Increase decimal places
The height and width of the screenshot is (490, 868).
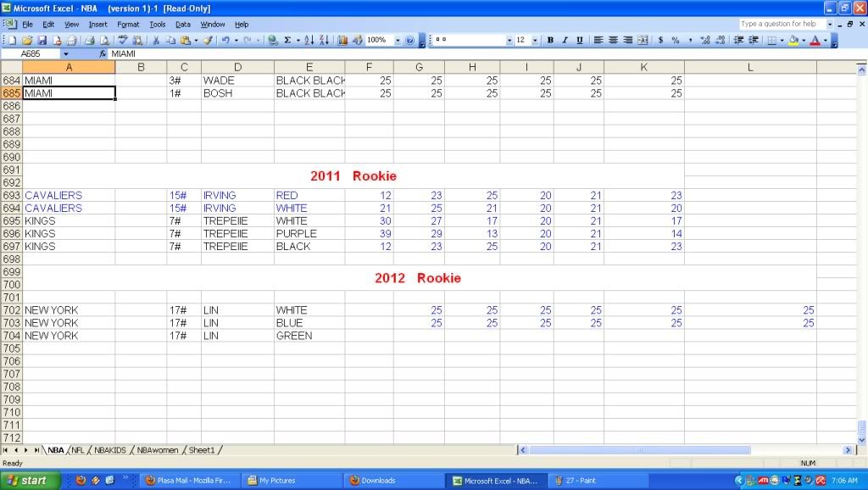(704, 40)
